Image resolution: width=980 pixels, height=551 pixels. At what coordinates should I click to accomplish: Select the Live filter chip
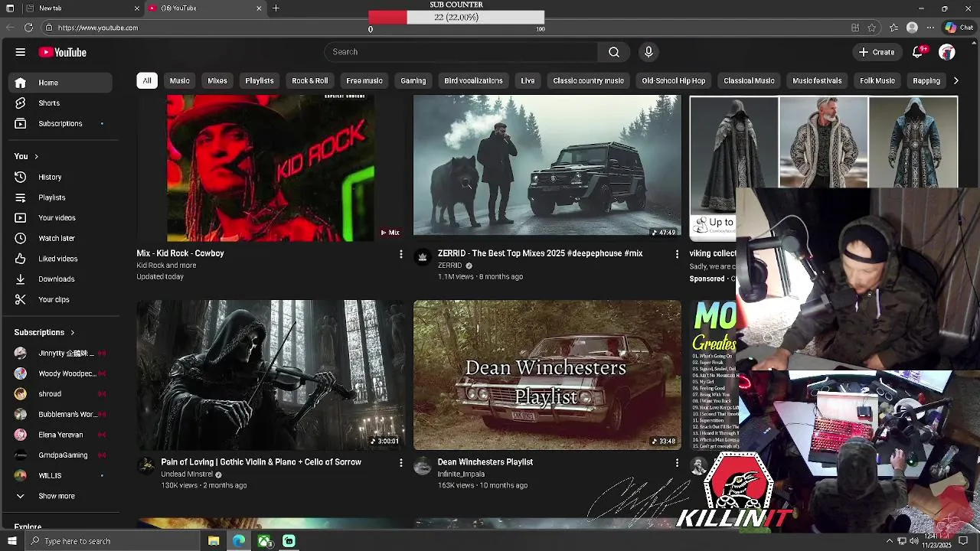pos(528,80)
